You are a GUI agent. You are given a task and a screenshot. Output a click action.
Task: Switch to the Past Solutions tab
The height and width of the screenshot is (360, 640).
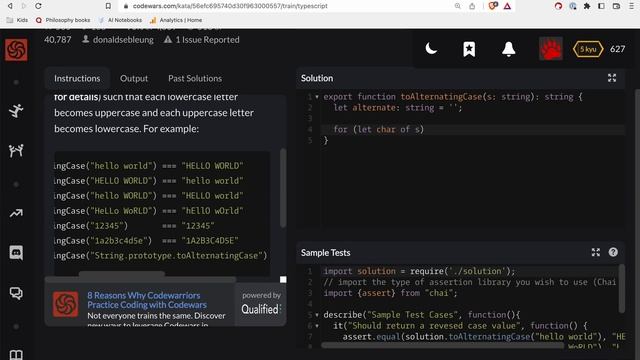[195, 78]
